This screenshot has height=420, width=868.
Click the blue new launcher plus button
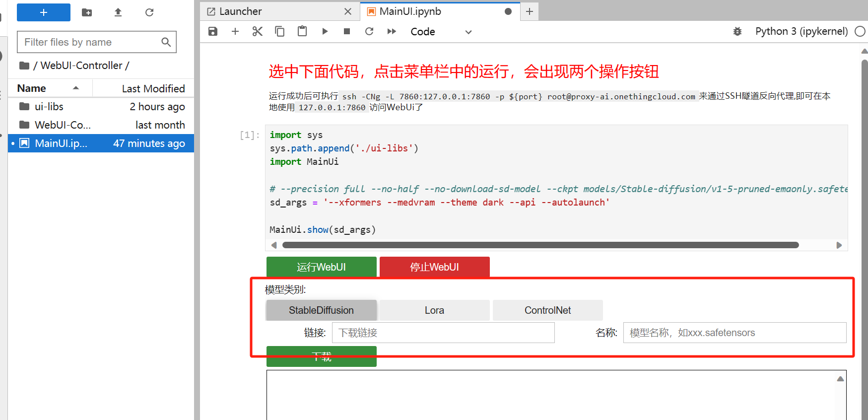pyautogui.click(x=44, y=12)
